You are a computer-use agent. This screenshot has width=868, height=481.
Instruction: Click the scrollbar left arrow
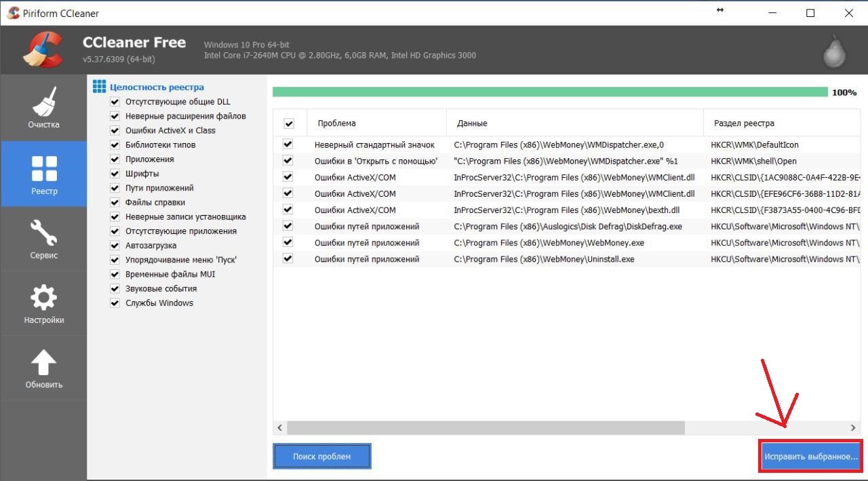click(280, 427)
